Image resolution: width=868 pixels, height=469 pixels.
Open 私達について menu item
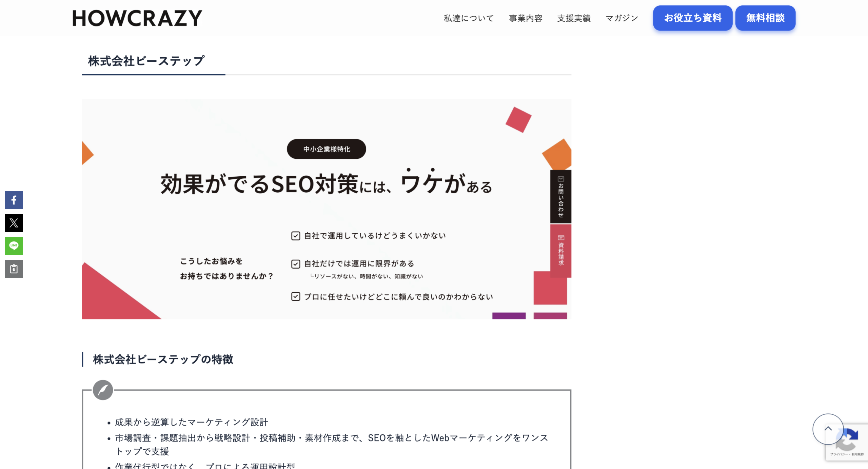pyautogui.click(x=469, y=18)
